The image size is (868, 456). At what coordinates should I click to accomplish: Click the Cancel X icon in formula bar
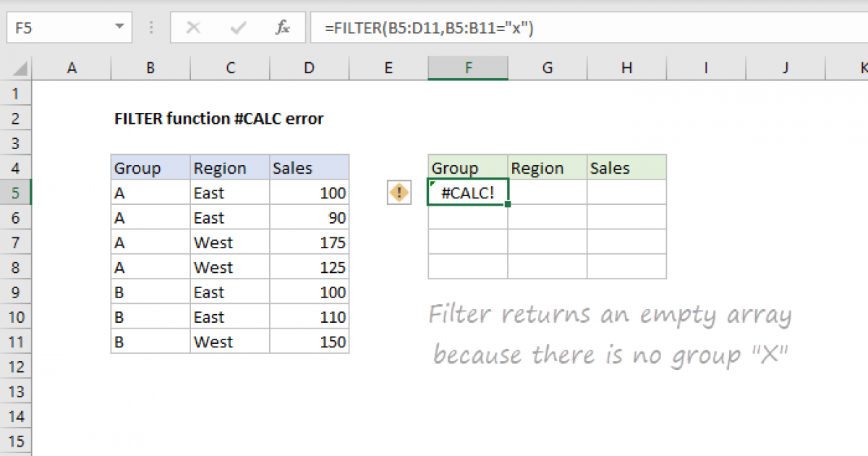pyautogui.click(x=193, y=28)
